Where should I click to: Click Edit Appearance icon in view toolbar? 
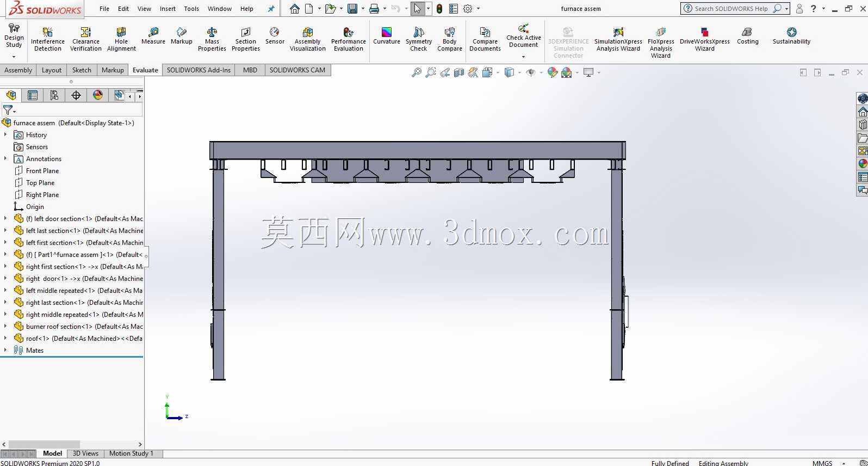click(553, 72)
